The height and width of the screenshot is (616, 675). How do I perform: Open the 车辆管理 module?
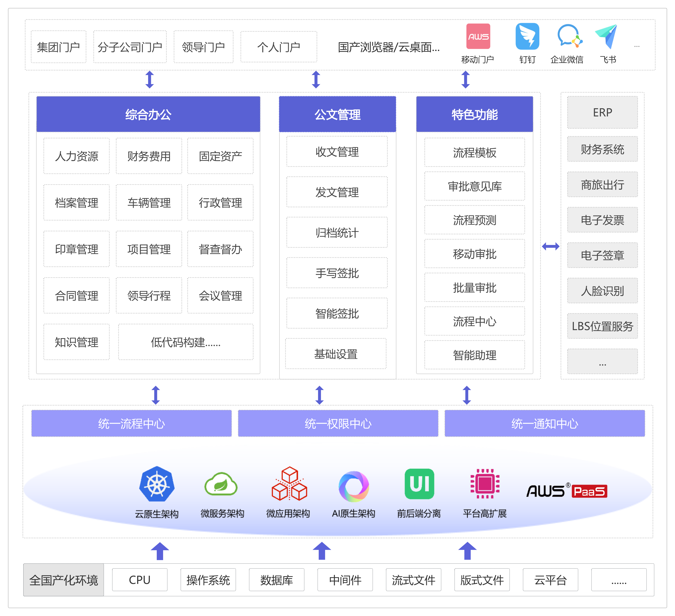pos(149,203)
